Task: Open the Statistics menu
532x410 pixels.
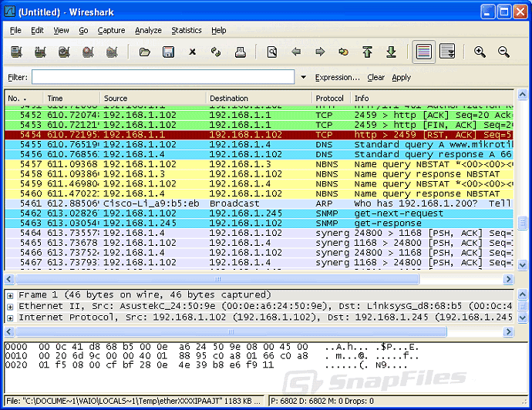Action: (187, 31)
